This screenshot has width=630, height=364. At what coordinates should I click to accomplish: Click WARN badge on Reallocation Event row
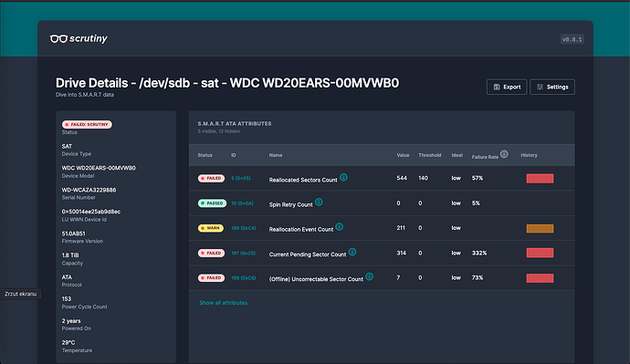click(x=211, y=228)
